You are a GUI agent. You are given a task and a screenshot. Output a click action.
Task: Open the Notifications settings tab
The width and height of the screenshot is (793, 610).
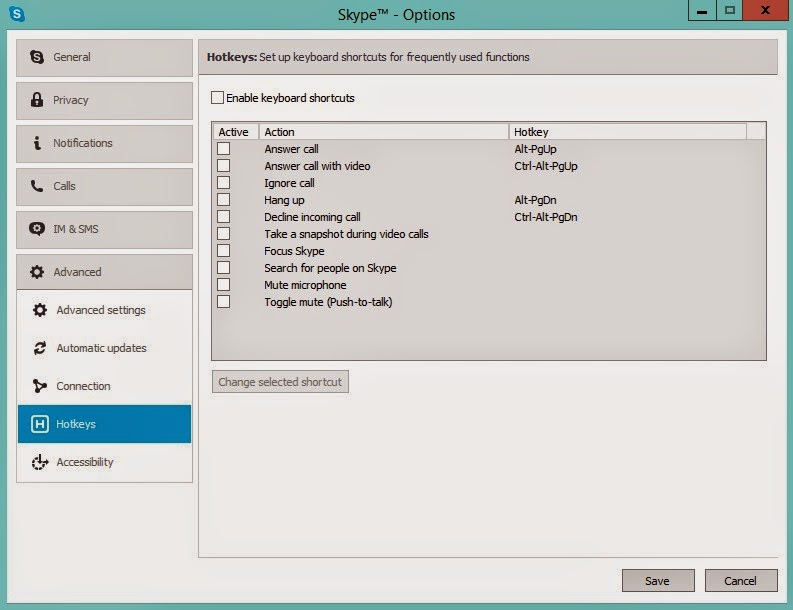105,144
